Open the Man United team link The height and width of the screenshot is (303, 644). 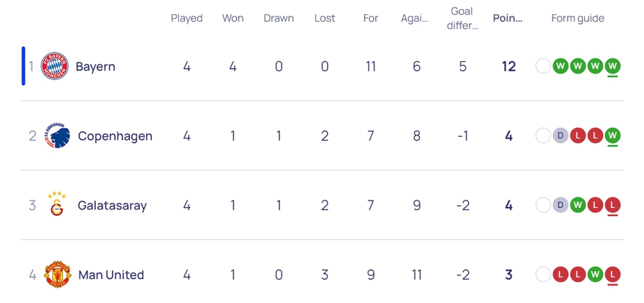click(111, 275)
